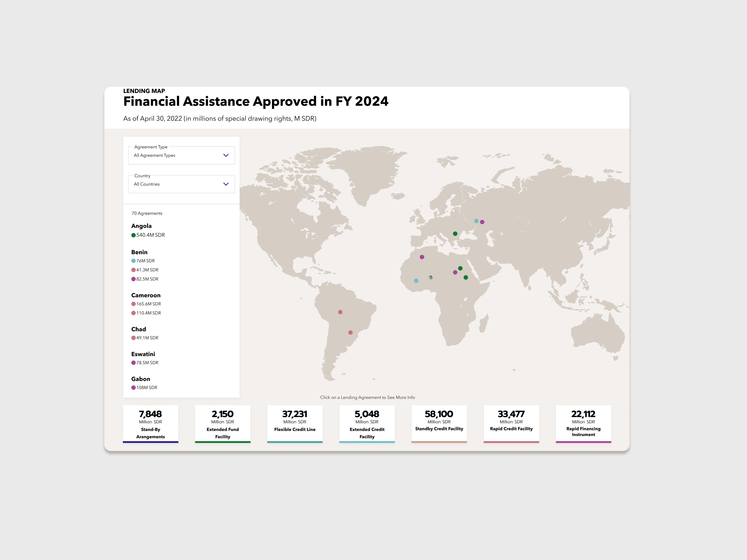This screenshot has height=560, width=747.
Task: Click the pink marker in Brazil on map
Action: [340, 312]
